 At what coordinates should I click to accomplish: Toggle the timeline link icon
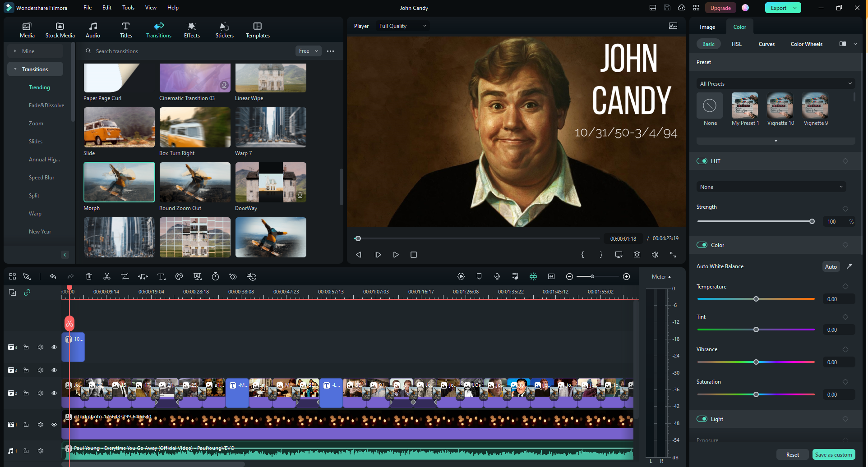coord(27,293)
